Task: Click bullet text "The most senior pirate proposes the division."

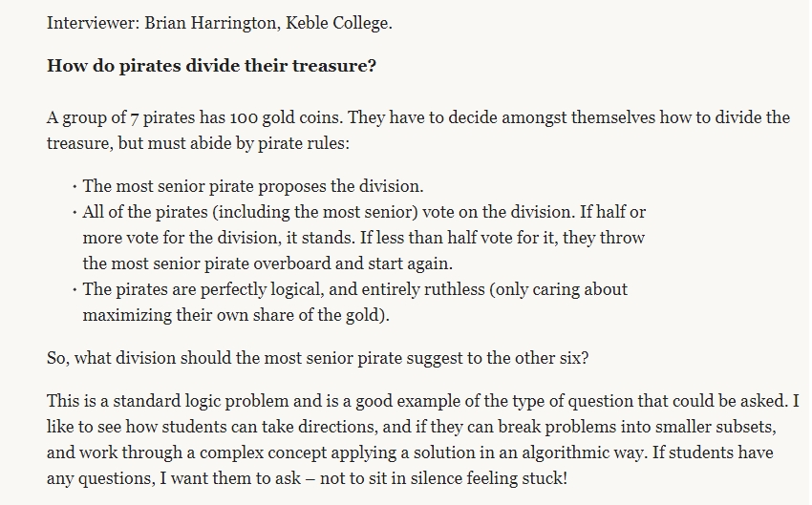Action: pos(253,186)
